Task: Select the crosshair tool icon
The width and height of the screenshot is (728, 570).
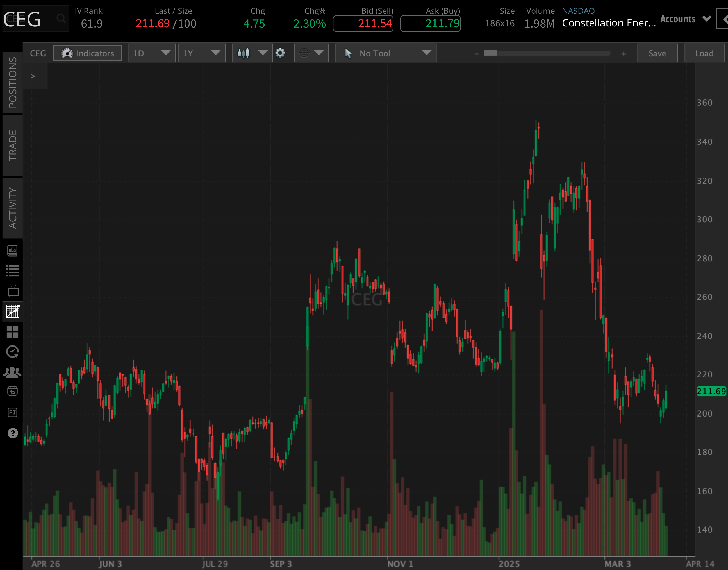Action: (304, 53)
